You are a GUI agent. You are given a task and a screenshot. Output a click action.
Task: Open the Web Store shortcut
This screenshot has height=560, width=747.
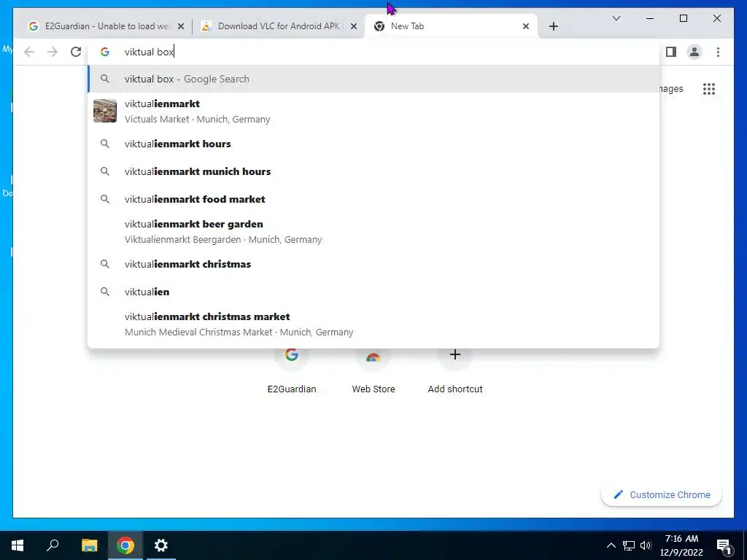pos(373,370)
